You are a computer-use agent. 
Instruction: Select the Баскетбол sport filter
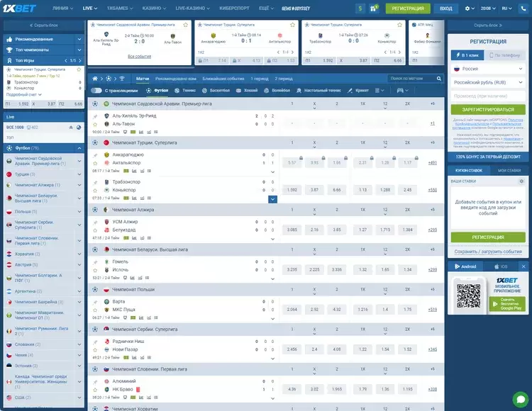click(216, 91)
